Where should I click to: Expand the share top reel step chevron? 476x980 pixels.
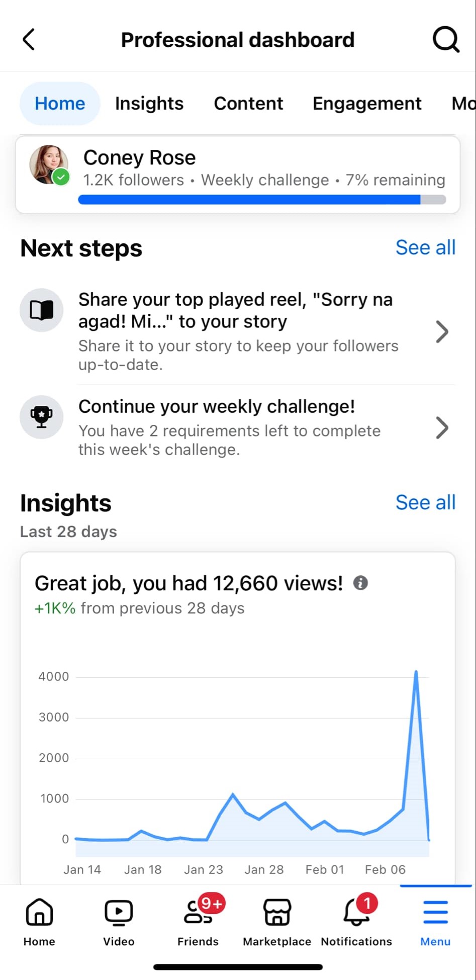tap(442, 331)
